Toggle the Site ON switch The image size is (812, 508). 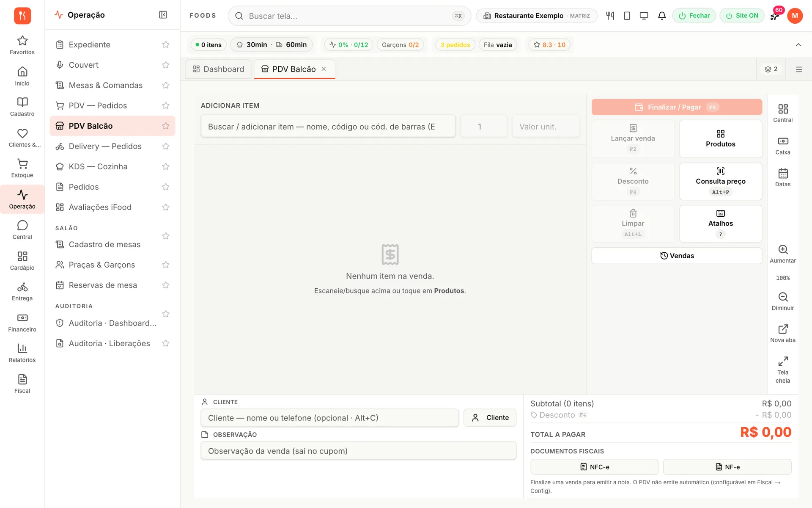(x=742, y=16)
